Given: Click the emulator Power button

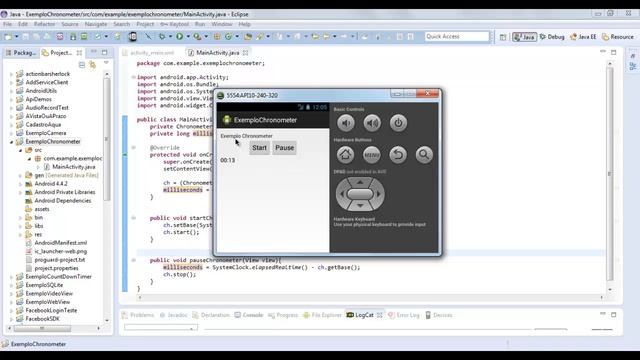Looking at the screenshot, I should pyautogui.click(x=398, y=123).
